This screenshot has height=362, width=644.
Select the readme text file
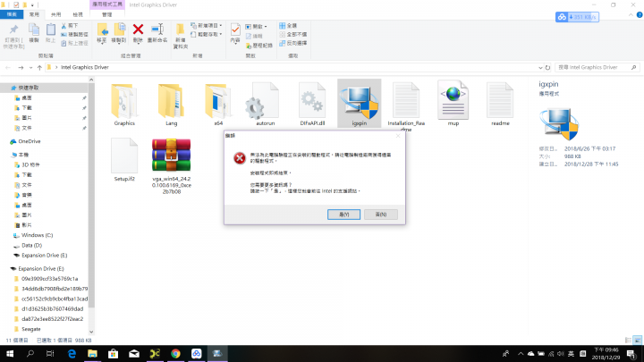pos(500,105)
